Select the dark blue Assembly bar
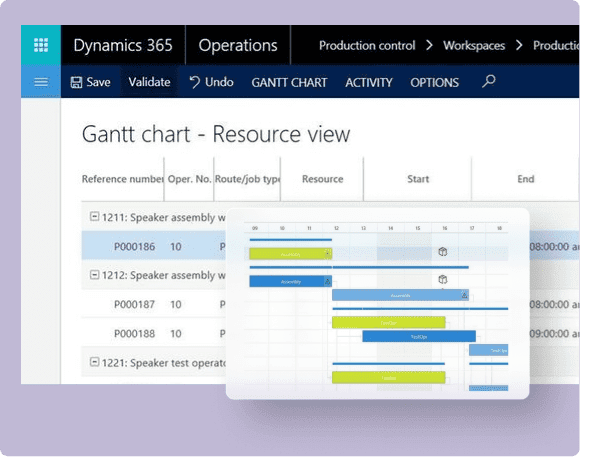Image resolution: width=593 pixels, height=460 pixels. tap(290, 281)
